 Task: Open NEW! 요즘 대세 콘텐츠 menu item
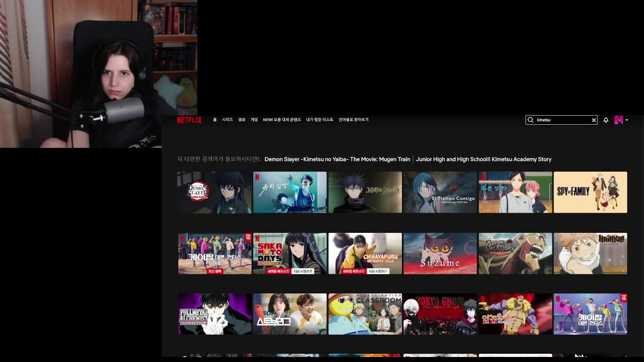click(282, 120)
